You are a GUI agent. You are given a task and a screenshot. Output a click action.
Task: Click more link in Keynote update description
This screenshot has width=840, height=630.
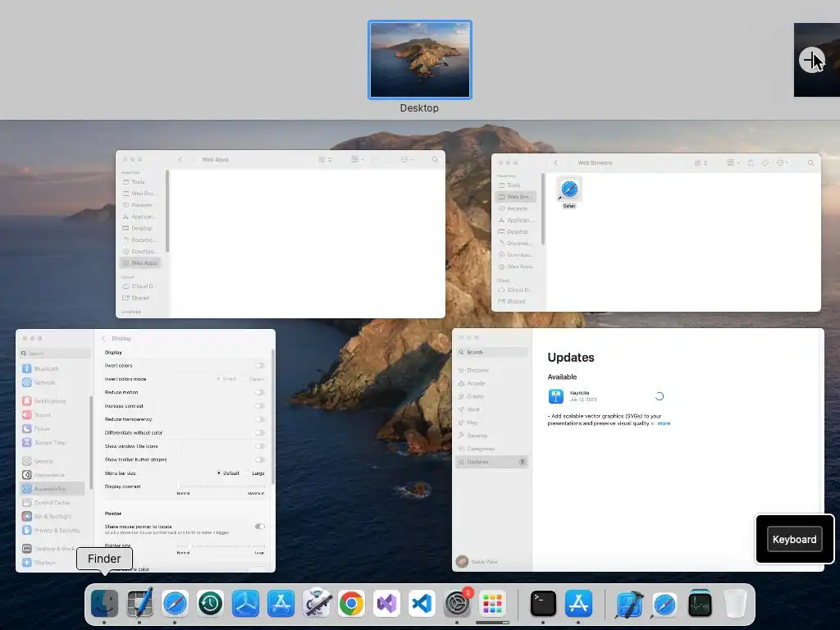664,423
